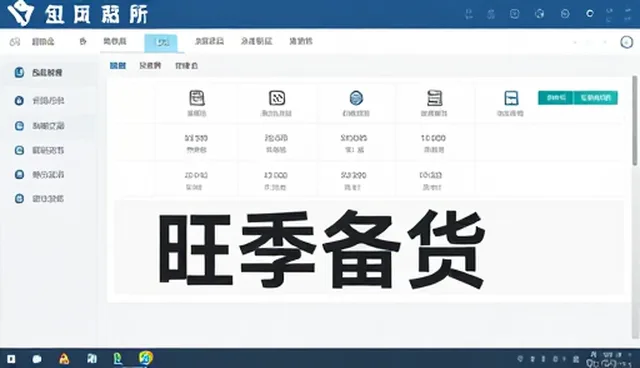Viewport: 640px width, 368px height.
Task: Click the third sidebar item's icon
Action: coord(19,126)
